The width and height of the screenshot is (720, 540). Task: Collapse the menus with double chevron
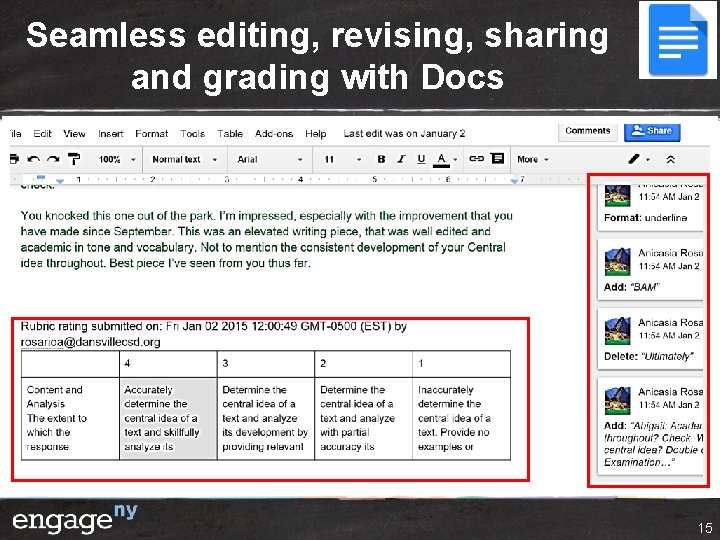670,159
